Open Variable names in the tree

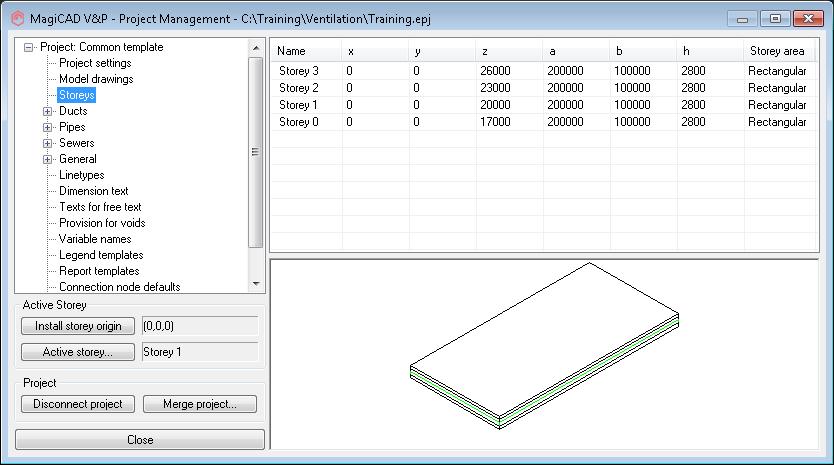pyautogui.click(x=95, y=238)
